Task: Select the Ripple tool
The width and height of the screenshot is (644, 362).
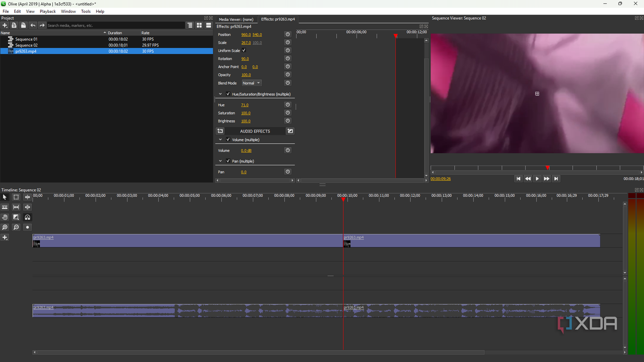Action: (x=27, y=197)
